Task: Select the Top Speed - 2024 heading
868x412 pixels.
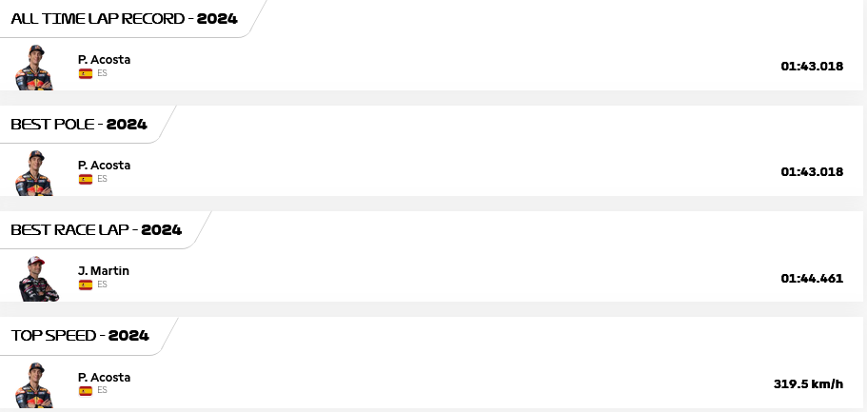Action: coord(80,336)
